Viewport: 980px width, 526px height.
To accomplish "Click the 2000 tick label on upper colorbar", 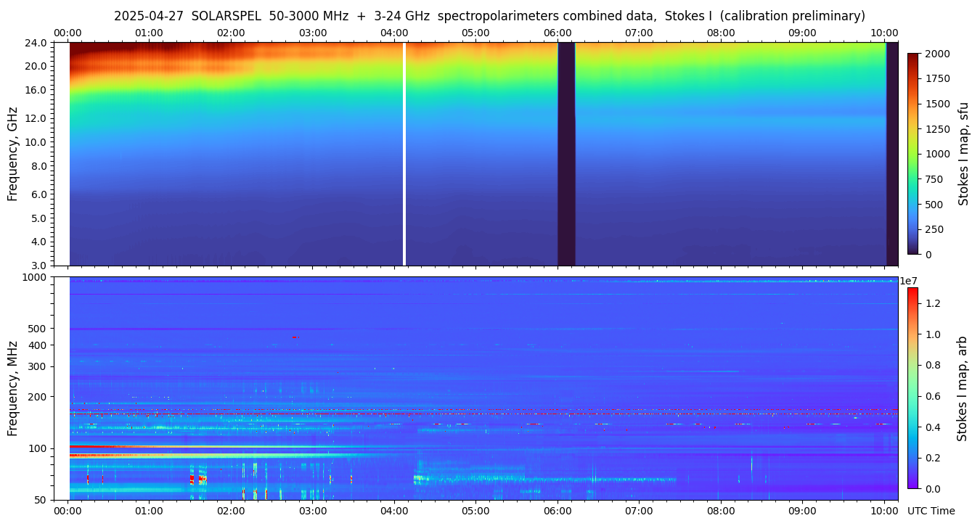I will 937,54.
